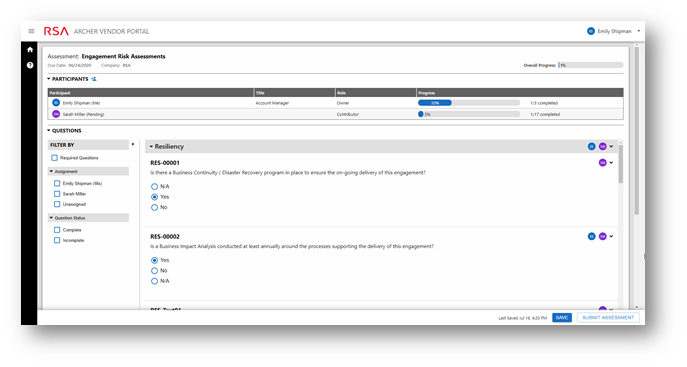Viewport: 687px width, 367px height.
Task: Toggle Required Questions filter checkbox
Action: pos(54,158)
